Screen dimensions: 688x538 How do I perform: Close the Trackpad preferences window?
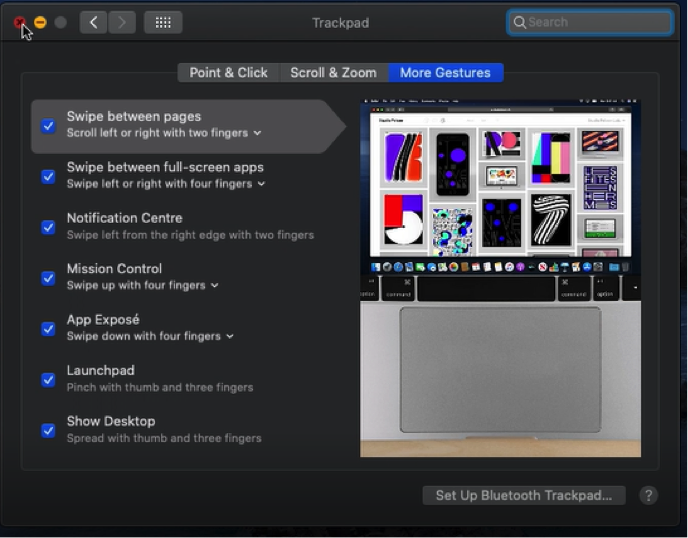(20, 22)
